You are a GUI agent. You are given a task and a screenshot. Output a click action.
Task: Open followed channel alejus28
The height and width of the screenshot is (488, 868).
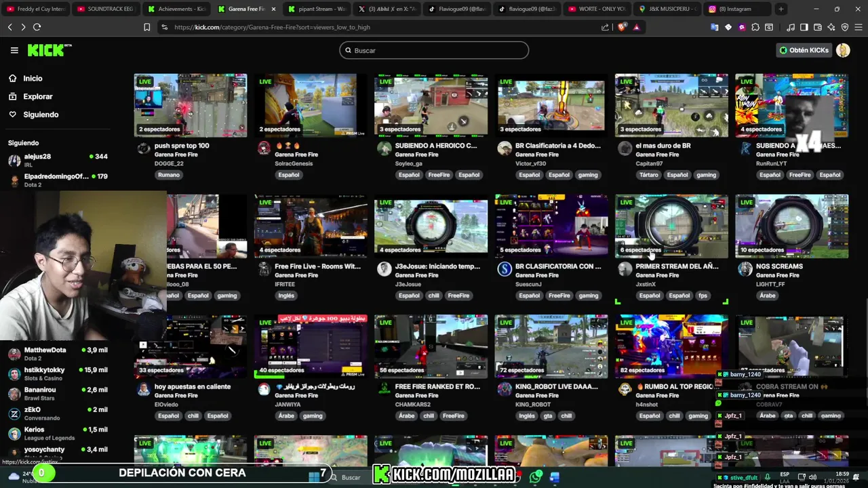click(x=58, y=160)
